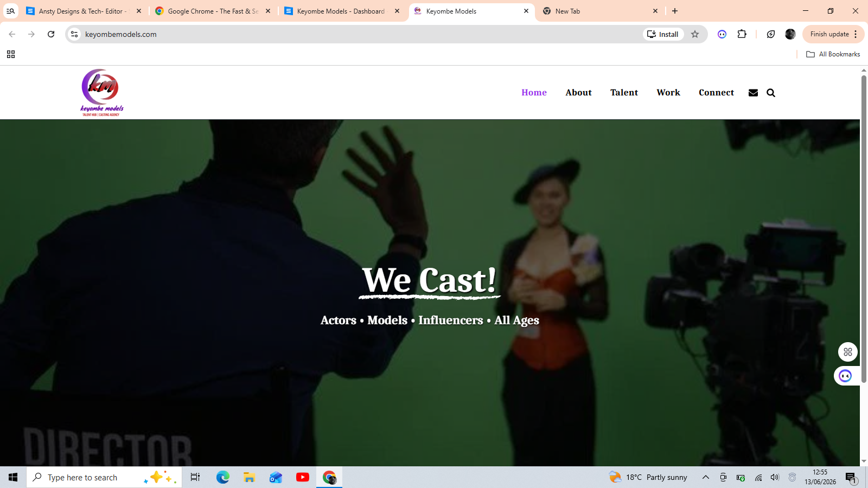
Task: Click the floating purple face widget
Action: (845, 376)
